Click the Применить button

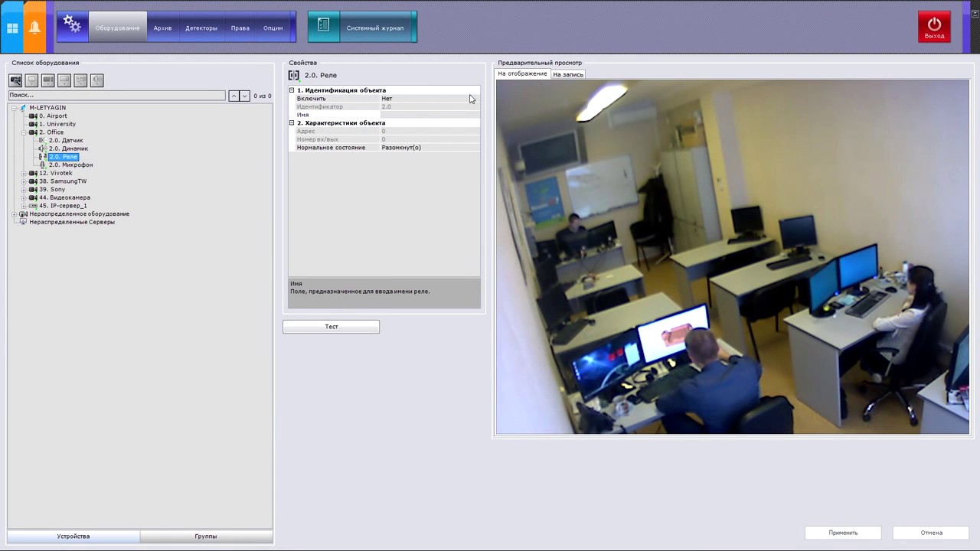(x=843, y=533)
